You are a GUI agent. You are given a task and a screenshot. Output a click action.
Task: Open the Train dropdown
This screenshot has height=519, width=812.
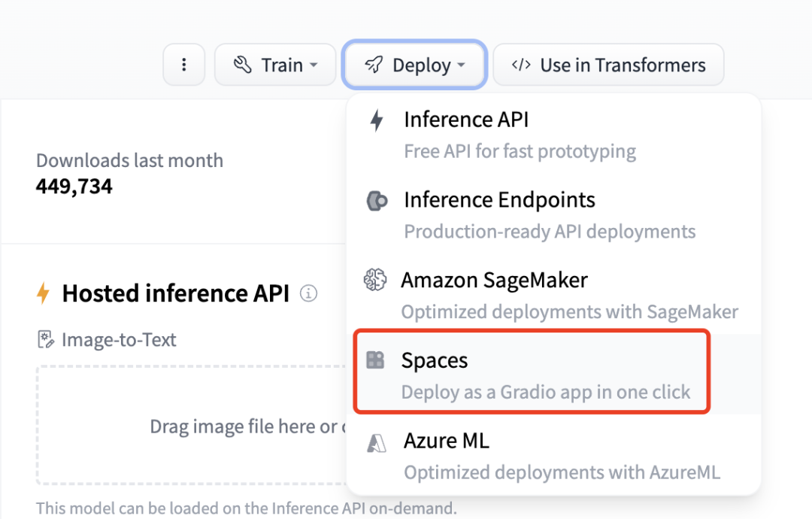click(x=275, y=65)
